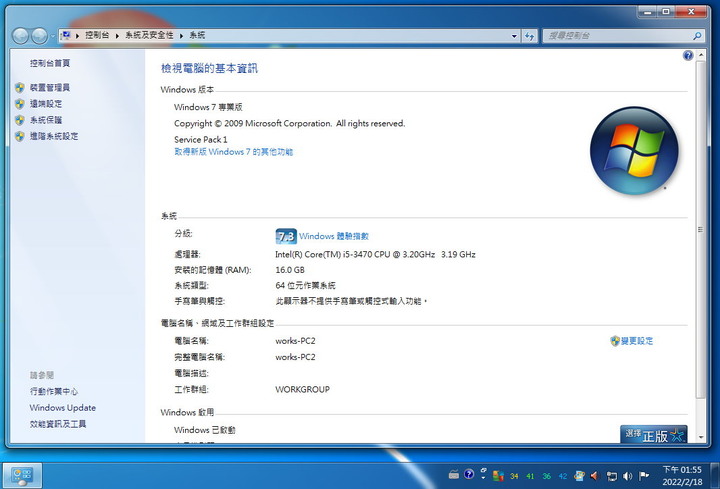Open the 進階系統設定 link

tap(54, 136)
